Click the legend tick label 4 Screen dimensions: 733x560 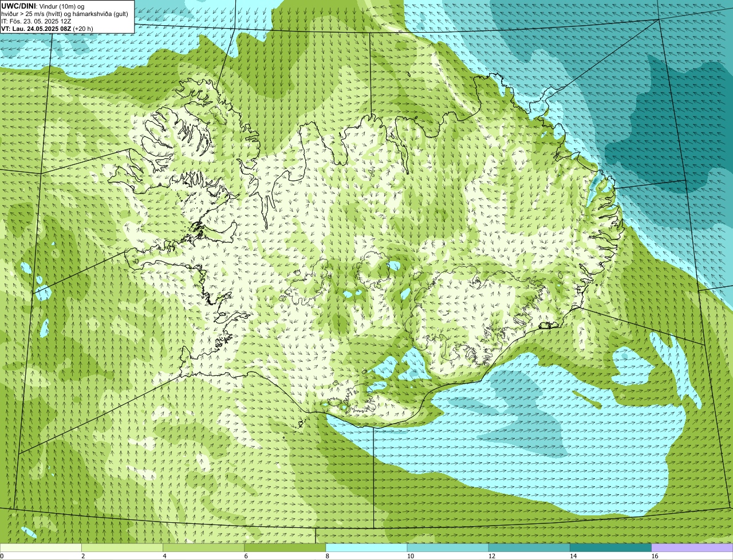[164, 556]
